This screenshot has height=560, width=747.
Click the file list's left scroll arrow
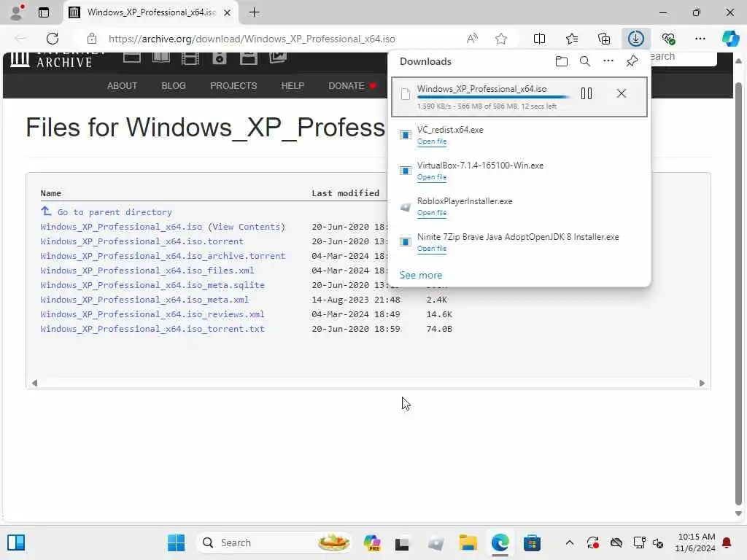[x=34, y=383]
